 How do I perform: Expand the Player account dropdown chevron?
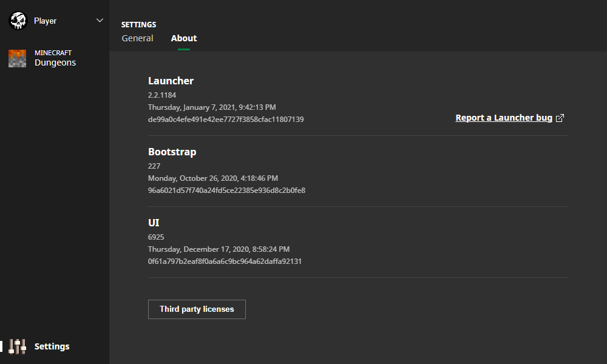point(100,21)
